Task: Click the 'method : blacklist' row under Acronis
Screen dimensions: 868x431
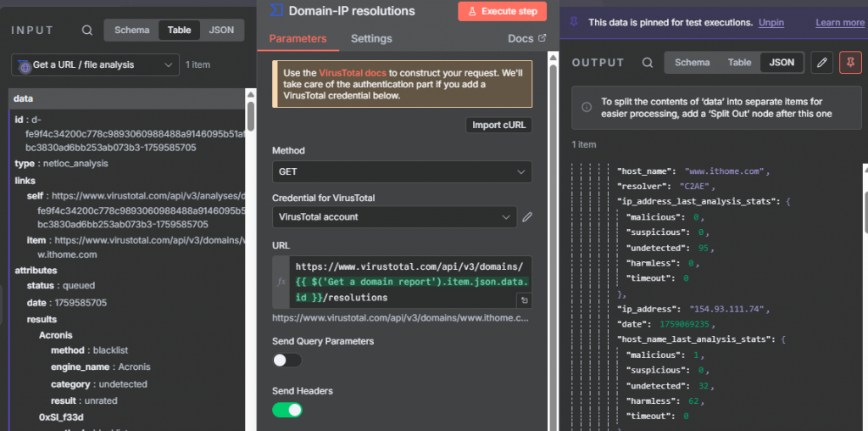Action: [x=90, y=350]
